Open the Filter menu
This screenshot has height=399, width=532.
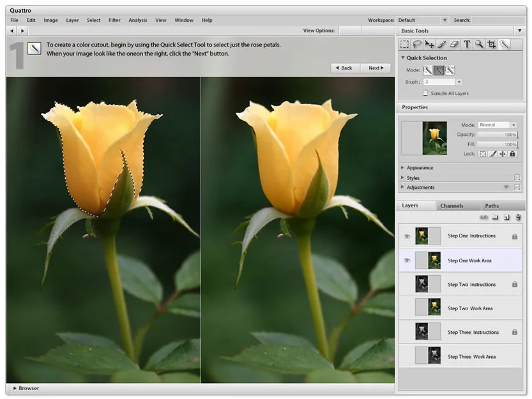click(x=115, y=20)
